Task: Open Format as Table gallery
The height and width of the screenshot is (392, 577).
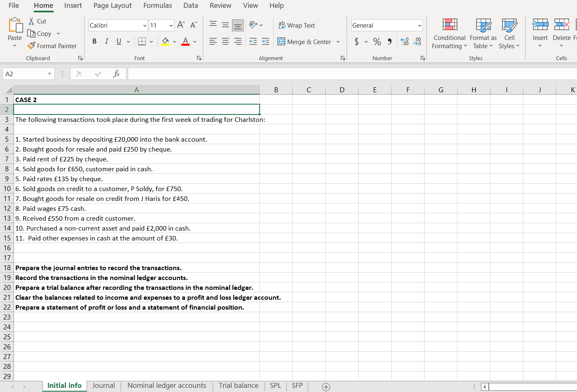Action: coord(483,34)
